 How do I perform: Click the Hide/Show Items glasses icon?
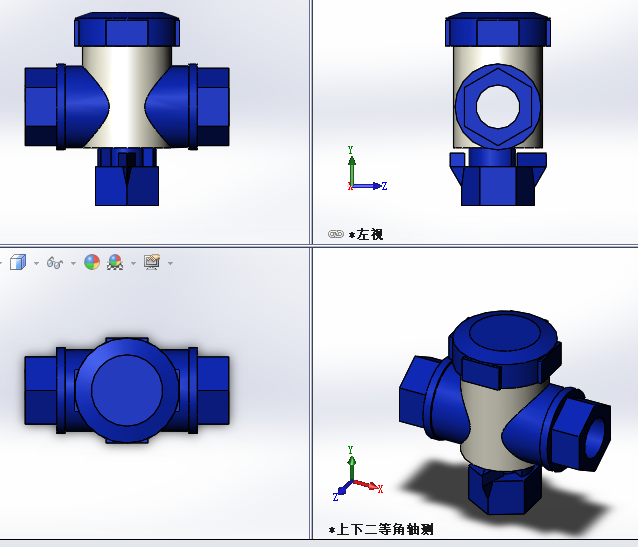pos(55,263)
